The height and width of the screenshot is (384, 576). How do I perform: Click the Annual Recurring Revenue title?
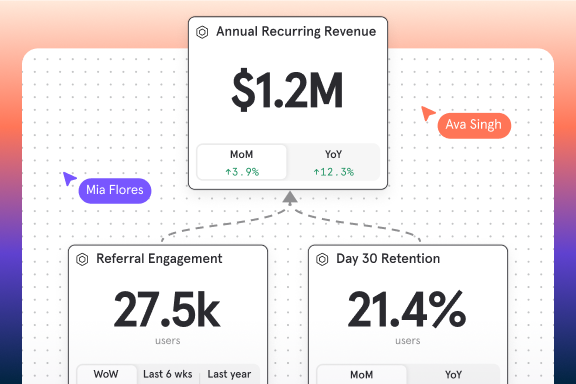pyautogui.click(x=296, y=32)
